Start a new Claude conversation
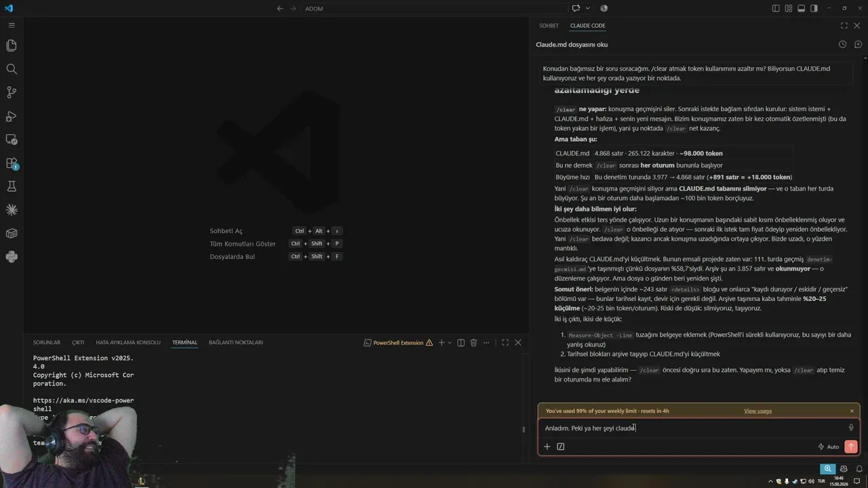Viewport: 868px width, 488px height. (x=858, y=44)
